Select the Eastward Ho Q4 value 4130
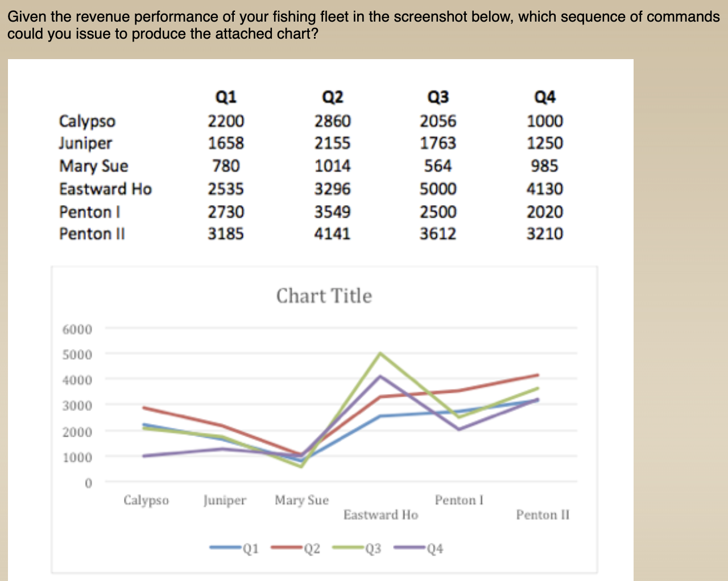 (545, 189)
